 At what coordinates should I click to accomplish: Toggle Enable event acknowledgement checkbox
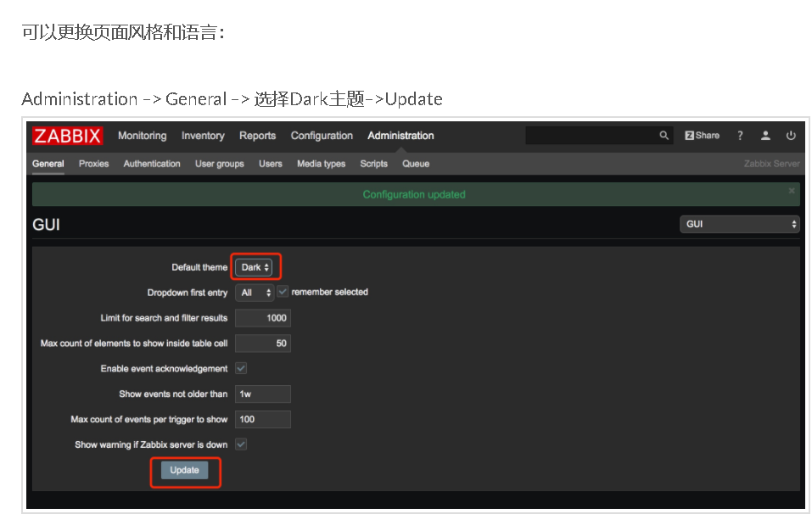(241, 368)
